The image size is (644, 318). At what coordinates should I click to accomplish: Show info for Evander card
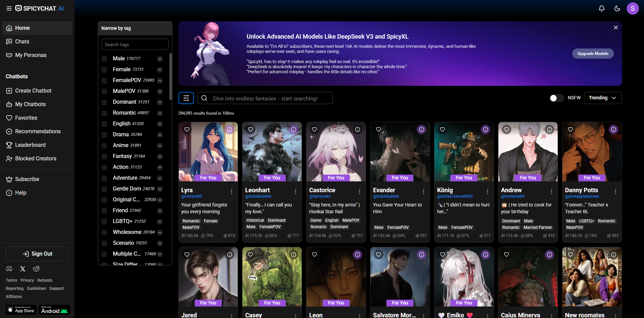422,130
